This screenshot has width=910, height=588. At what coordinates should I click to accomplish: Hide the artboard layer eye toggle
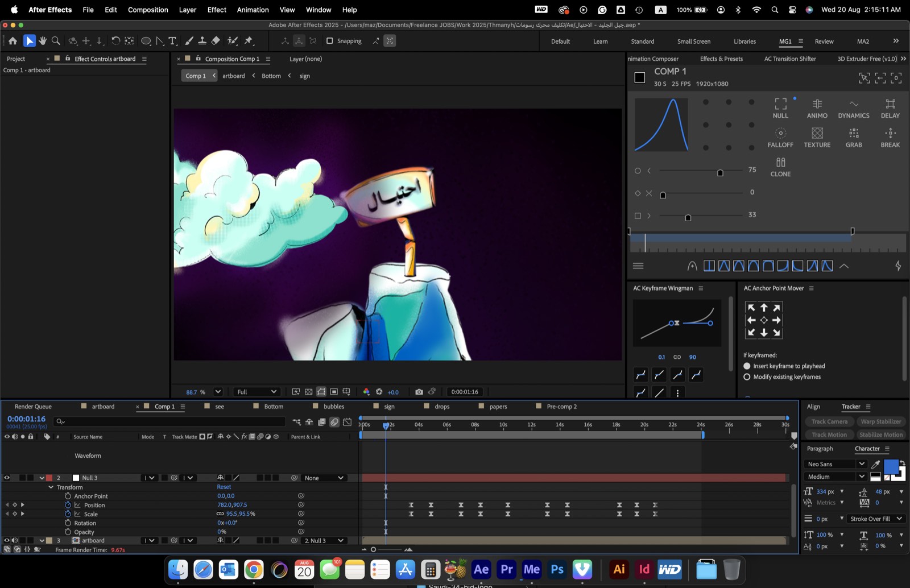click(7, 540)
